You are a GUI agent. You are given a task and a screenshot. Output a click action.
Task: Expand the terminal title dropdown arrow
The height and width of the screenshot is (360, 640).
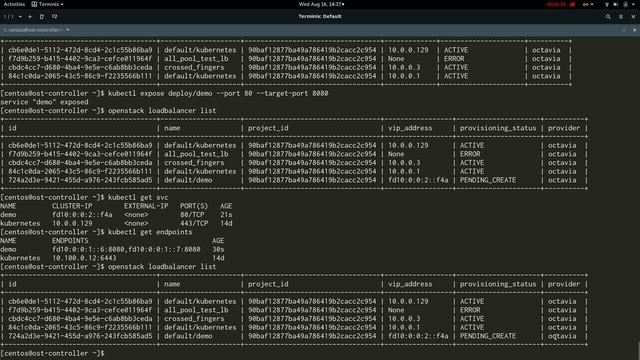(x=67, y=30)
